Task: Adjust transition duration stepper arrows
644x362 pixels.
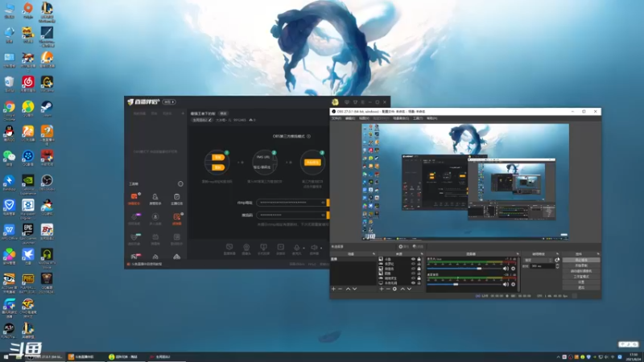Action: [x=557, y=266]
